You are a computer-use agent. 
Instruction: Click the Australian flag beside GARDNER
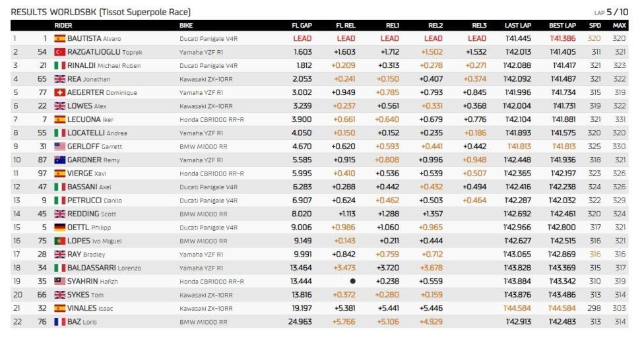(59, 160)
